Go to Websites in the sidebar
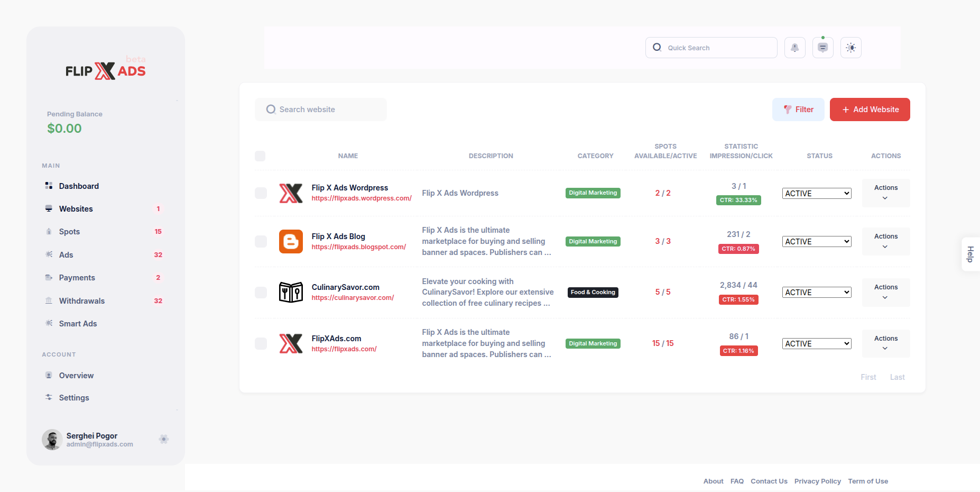Image resolution: width=980 pixels, height=492 pixels. click(106, 208)
